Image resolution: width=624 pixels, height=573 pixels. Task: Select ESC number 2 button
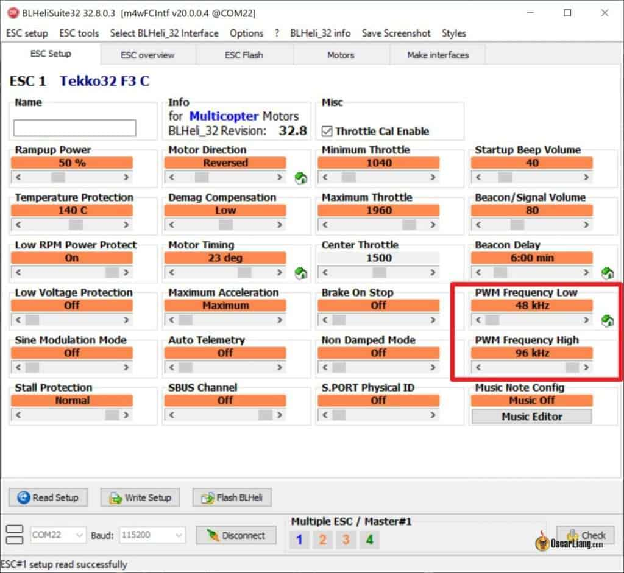(323, 540)
